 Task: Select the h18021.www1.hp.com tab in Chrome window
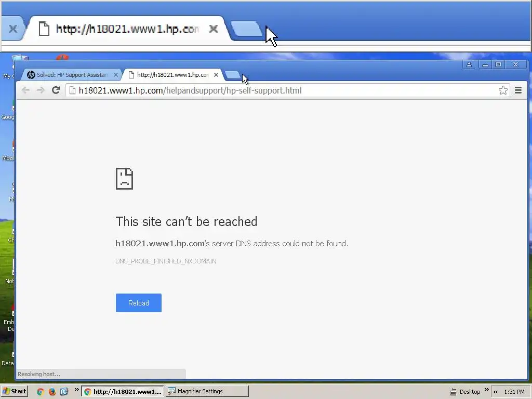[x=172, y=75]
